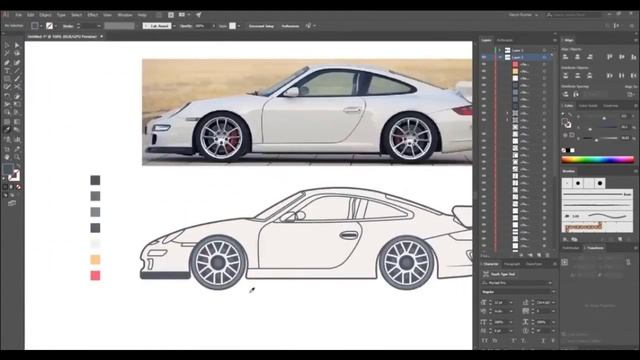
Task: Open Brushes panel options menu
Action: click(636, 171)
